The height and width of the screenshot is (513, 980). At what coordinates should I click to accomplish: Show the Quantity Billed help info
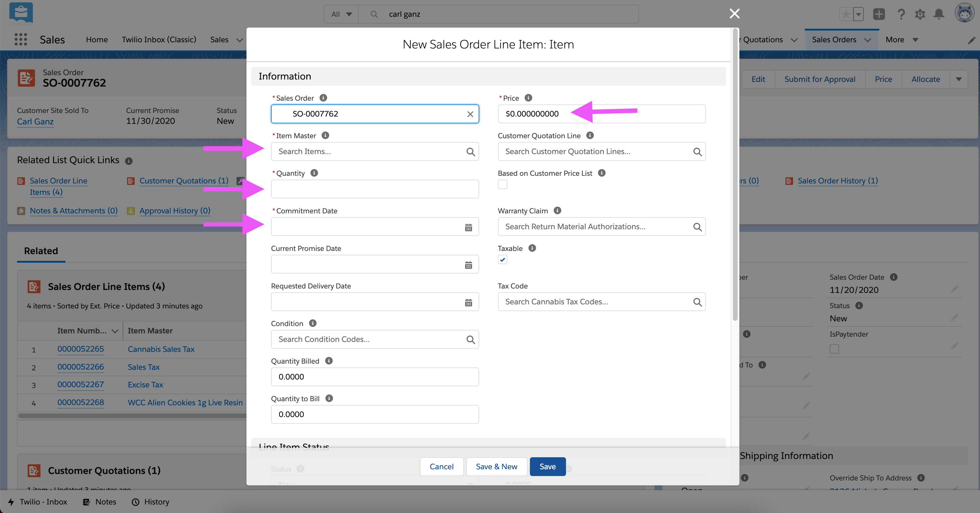point(329,361)
